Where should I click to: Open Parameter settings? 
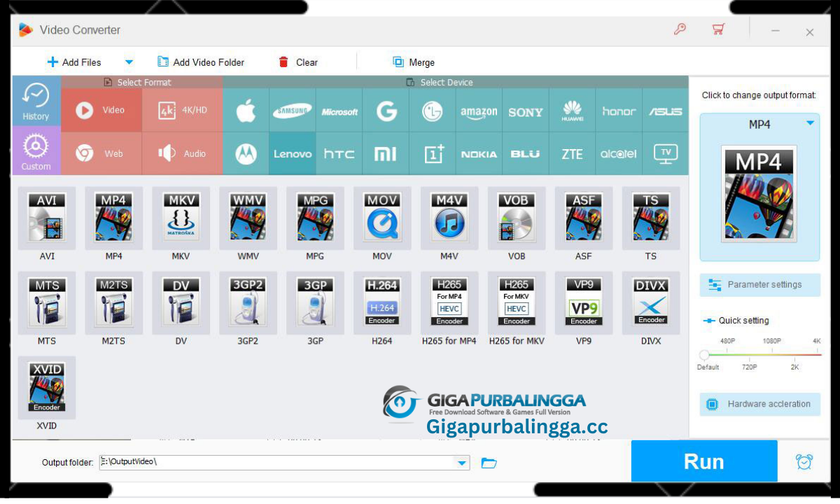tap(760, 285)
